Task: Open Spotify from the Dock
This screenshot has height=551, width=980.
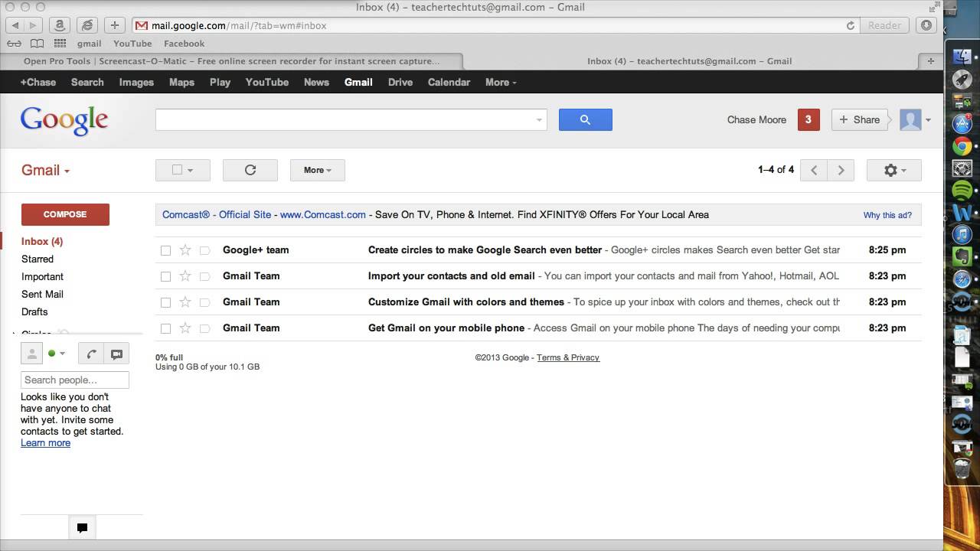Action: (962, 190)
